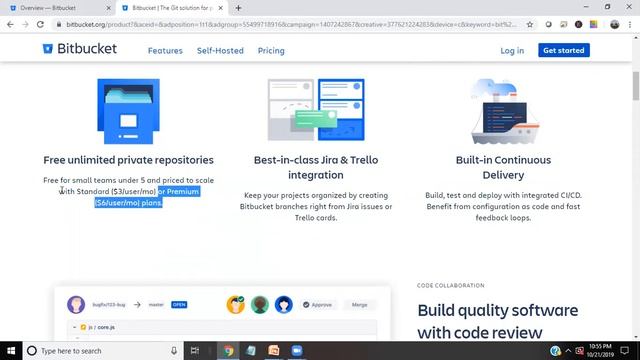This screenshot has height=360, width=640.
Task: Close the active Bitbucket product tab
Action: [221, 8]
